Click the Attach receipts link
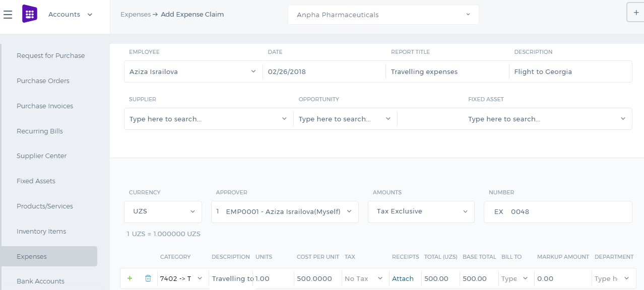Screen dimensions: 644x290 (x=403, y=278)
